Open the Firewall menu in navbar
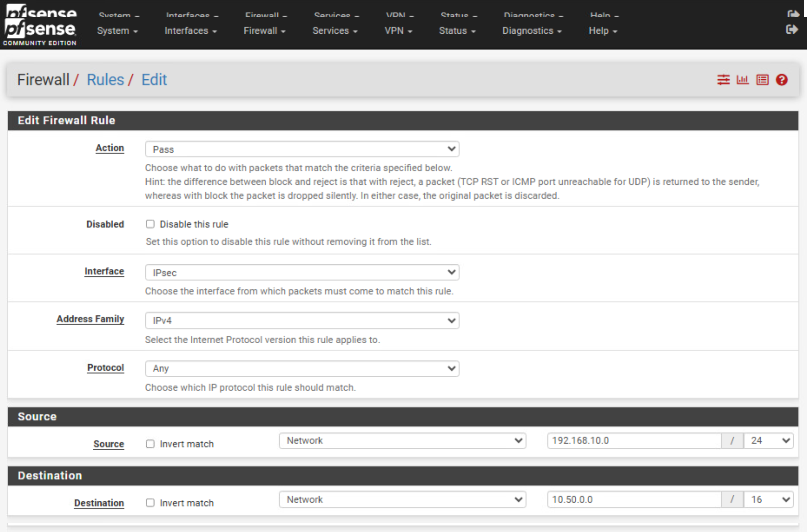Viewport: 807px width, 532px height. [x=264, y=31]
